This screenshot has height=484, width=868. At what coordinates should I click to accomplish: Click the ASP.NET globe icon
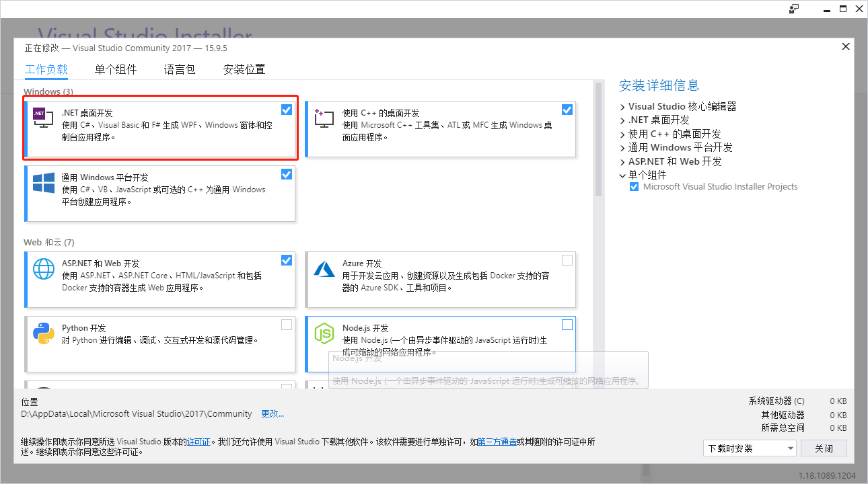(44, 269)
